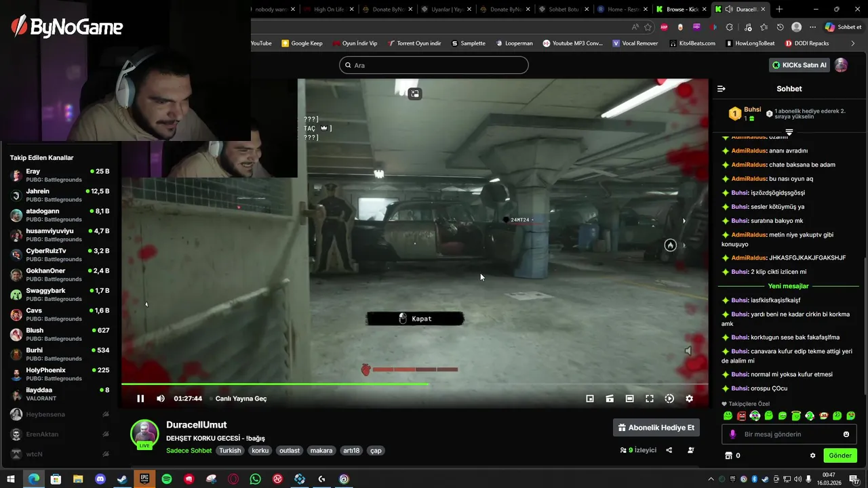This screenshot has height=488, width=868.
Task: Open Jahrein channel in followed list
Action: point(60,195)
